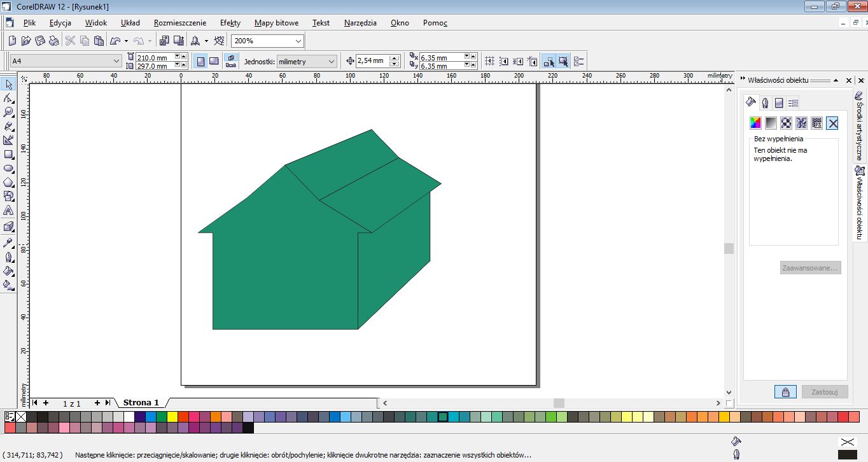Switch page to landscape orientation

pyautogui.click(x=214, y=61)
